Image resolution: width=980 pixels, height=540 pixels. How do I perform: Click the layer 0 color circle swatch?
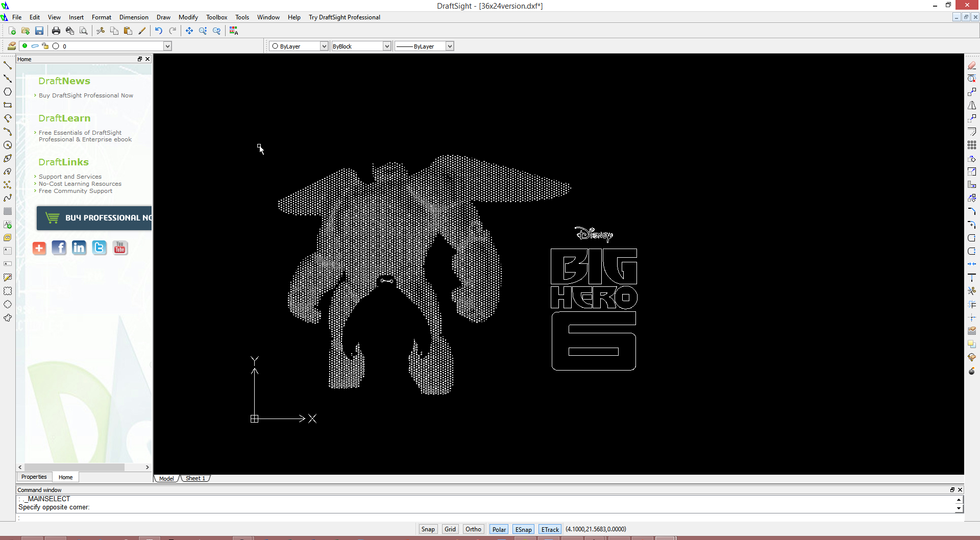point(56,46)
